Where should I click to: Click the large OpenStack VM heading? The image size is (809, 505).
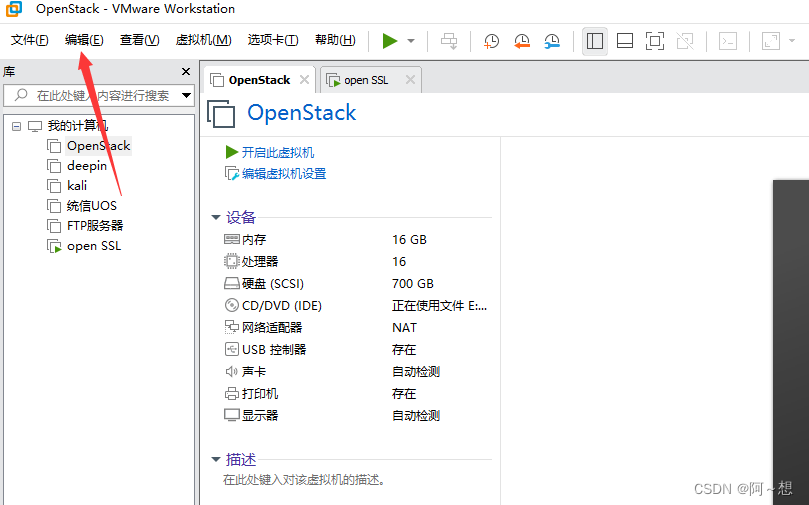pyautogui.click(x=302, y=112)
